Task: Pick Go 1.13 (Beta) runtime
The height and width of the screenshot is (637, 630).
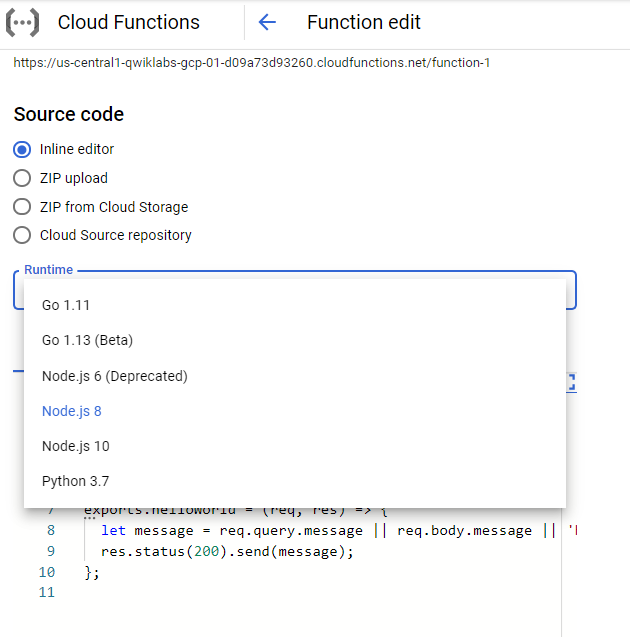Action: [x=295, y=340]
